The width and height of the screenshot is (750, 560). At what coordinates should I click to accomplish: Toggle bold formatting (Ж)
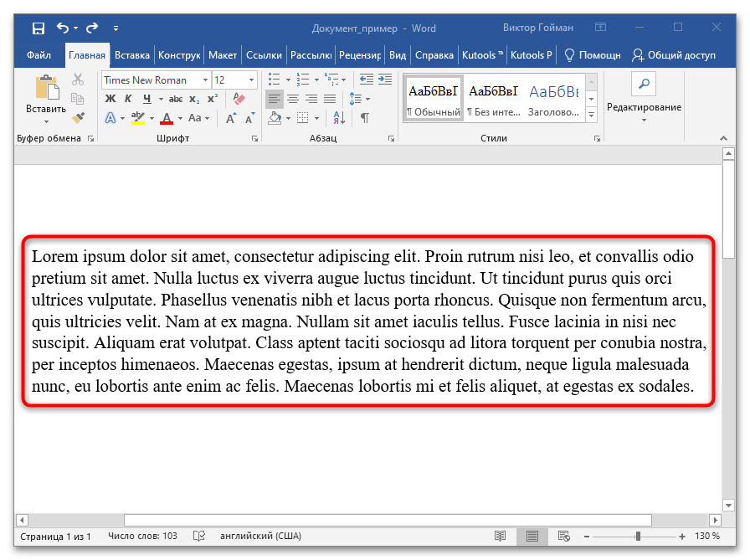(x=110, y=99)
